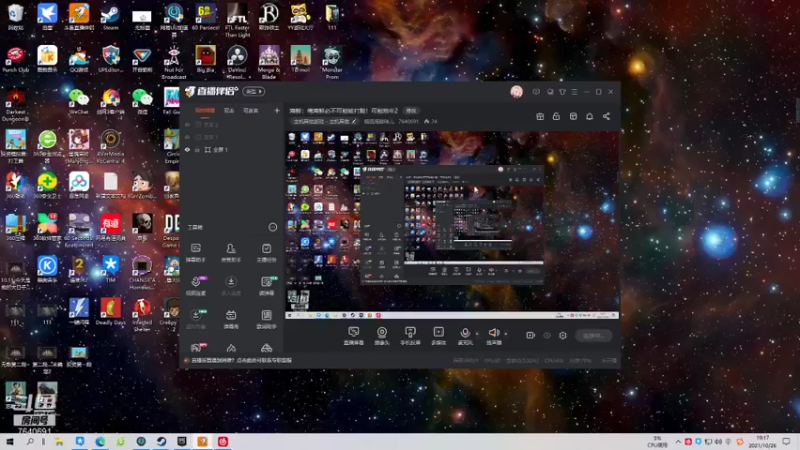
Task: Click the flame popularity count 24
Action: coord(431,121)
